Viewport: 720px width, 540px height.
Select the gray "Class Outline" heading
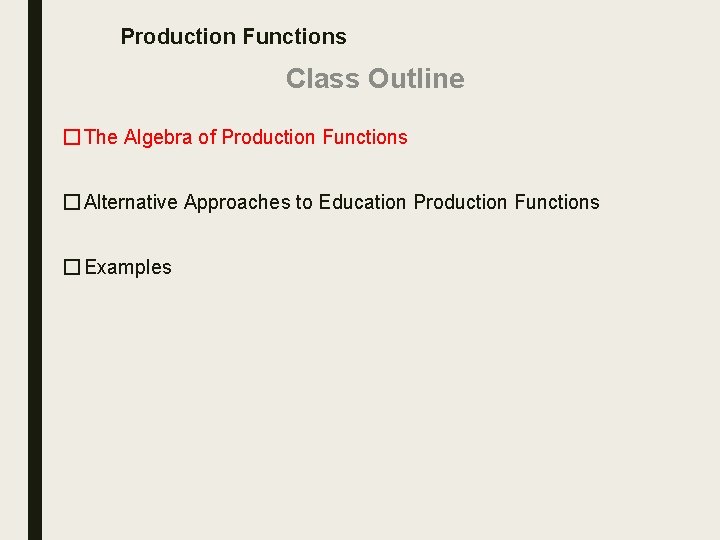point(375,79)
